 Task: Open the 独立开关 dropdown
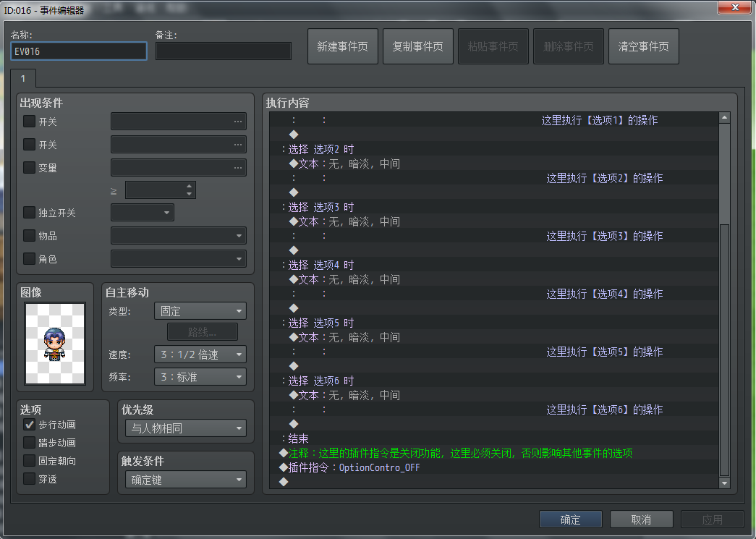143,212
